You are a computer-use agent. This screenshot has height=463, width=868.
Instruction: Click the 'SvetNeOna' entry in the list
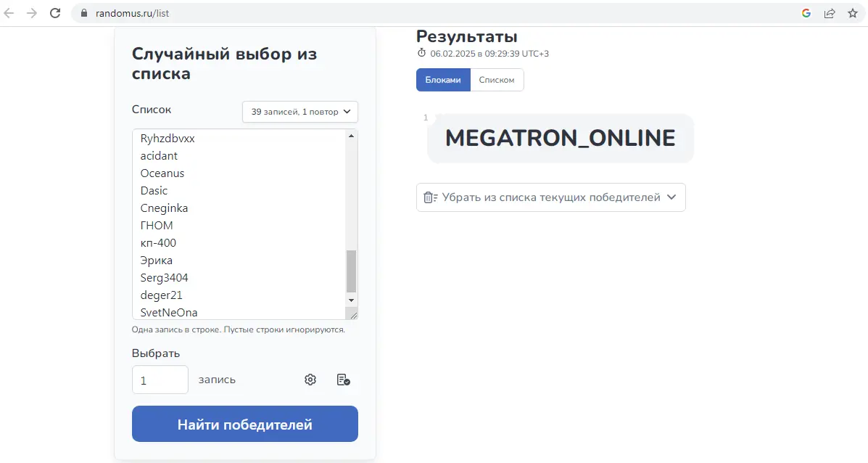[169, 312]
